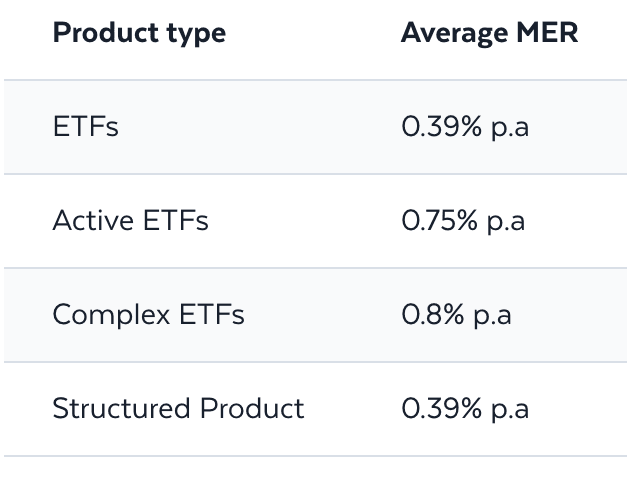This screenshot has width=644, height=484.
Task: Click the word "Structured" in the last row
Action: pyautogui.click(x=121, y=408)
